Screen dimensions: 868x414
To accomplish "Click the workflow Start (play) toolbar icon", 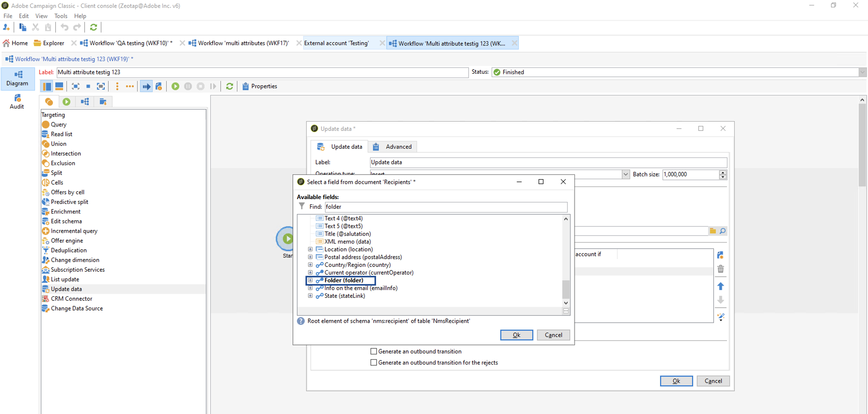I will coord(175,86).
